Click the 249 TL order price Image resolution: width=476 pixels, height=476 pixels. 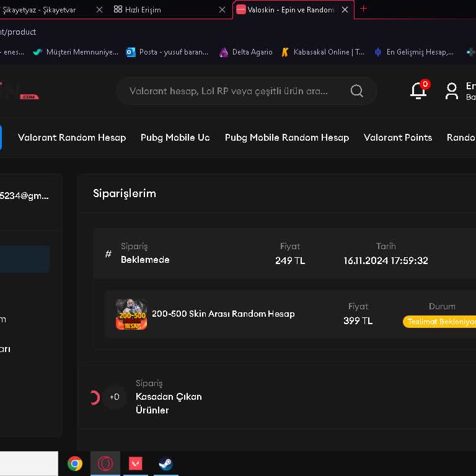pyautogui.click(x=290, y=260)
